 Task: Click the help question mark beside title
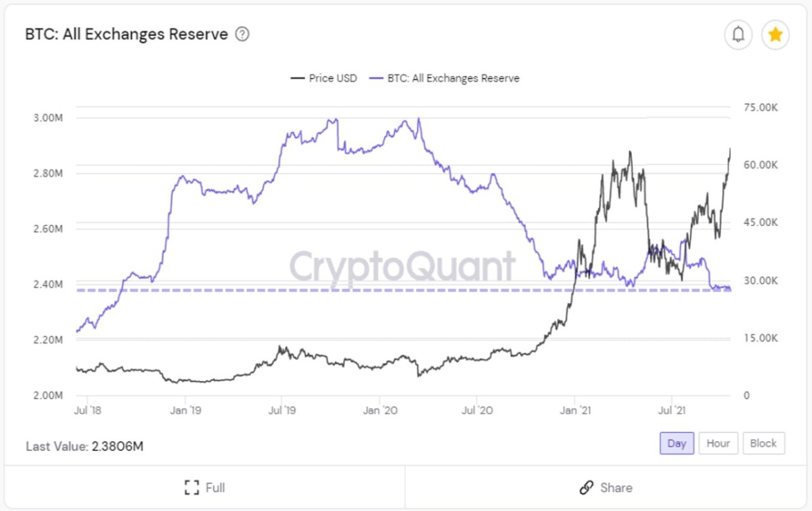pyautogui.click(x=242, y=35)
